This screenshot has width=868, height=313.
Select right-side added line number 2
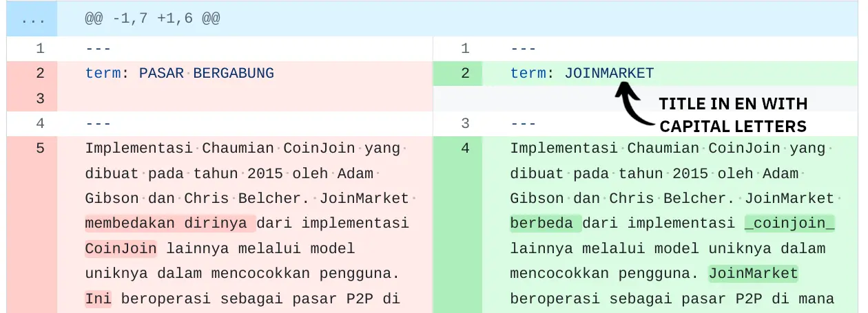click(465, 74)
